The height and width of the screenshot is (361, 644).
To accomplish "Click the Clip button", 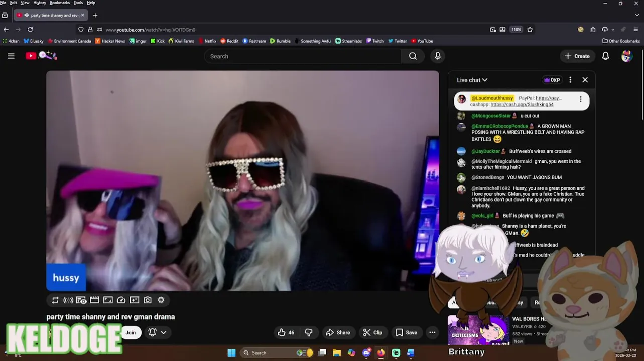I will [x=373, y=332].
